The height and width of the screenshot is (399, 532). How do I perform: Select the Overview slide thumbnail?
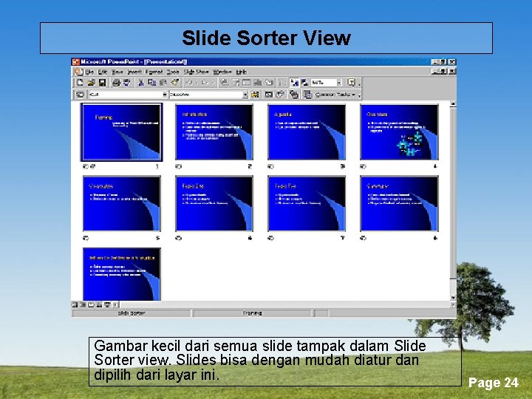click(x=399, y=132)
